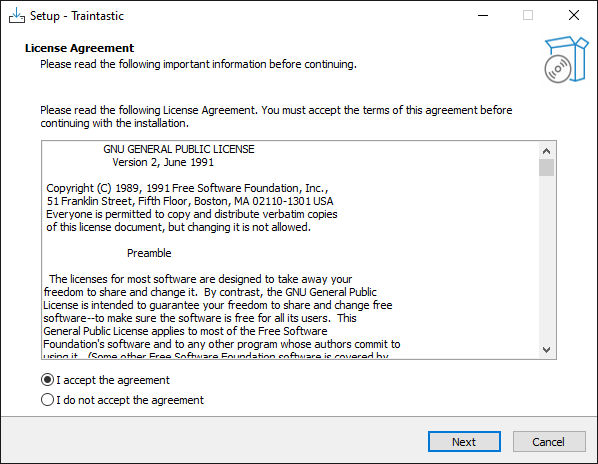Click the empty scrollbar track below the thumb
This screenshot has width=598, height=464.
[x=547, y=259]
